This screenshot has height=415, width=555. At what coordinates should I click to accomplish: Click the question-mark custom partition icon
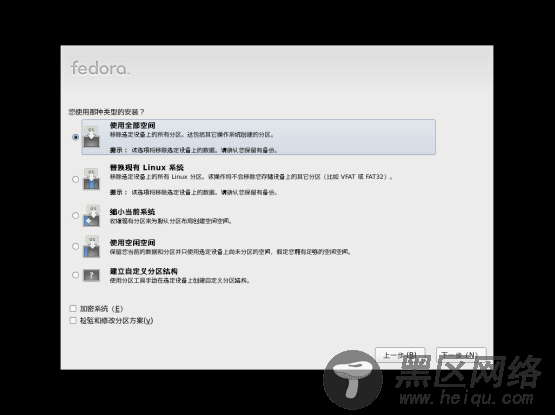click(91, 275)
